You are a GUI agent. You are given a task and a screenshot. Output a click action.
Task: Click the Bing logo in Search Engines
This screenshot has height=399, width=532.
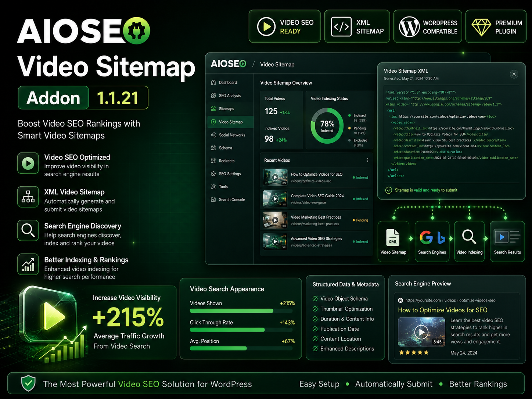(x=441, y=238)
